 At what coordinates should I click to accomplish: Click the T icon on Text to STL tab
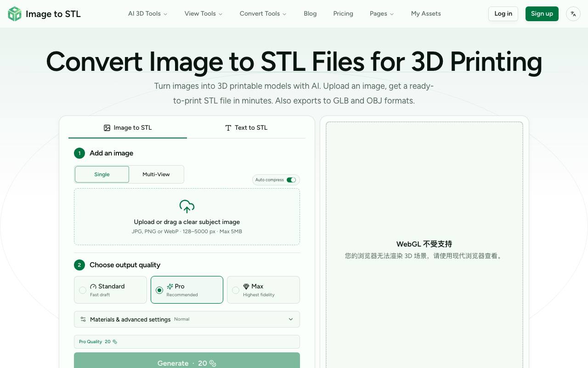tap(228, 128)
